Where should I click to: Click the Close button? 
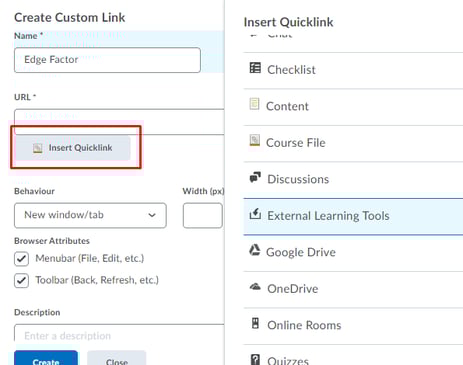[117, 358]
